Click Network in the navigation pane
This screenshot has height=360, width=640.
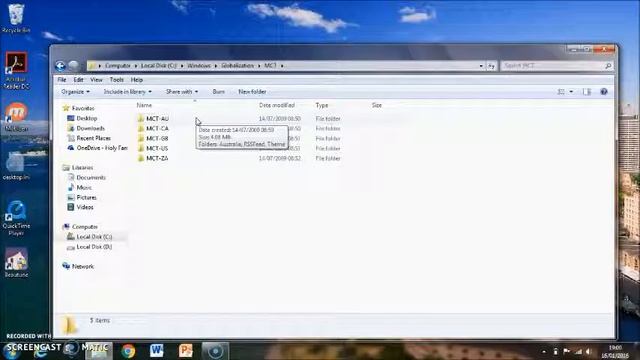point(83,267)
